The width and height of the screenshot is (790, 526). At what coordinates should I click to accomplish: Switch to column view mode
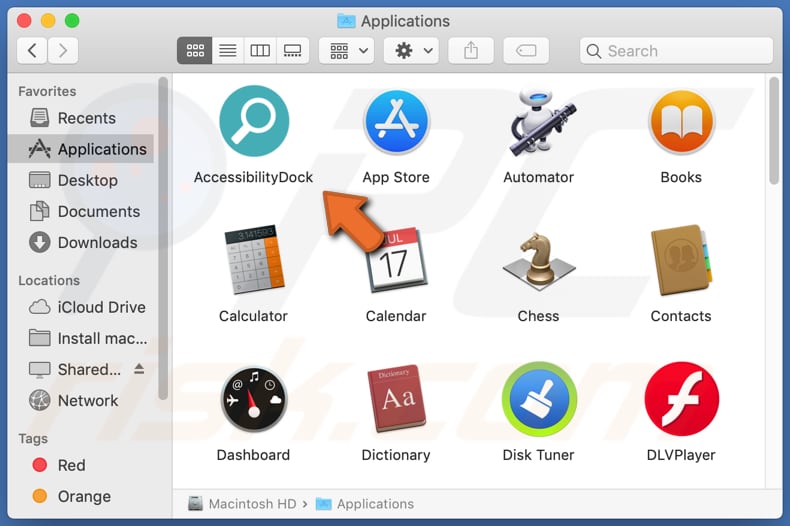coord(259,50)
